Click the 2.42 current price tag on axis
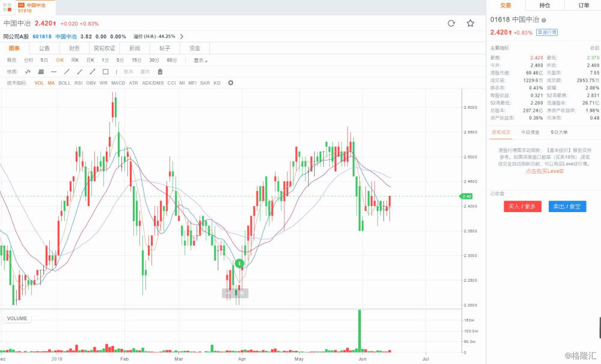The width and height of the screenshot is (601, 364). [466, 196]
